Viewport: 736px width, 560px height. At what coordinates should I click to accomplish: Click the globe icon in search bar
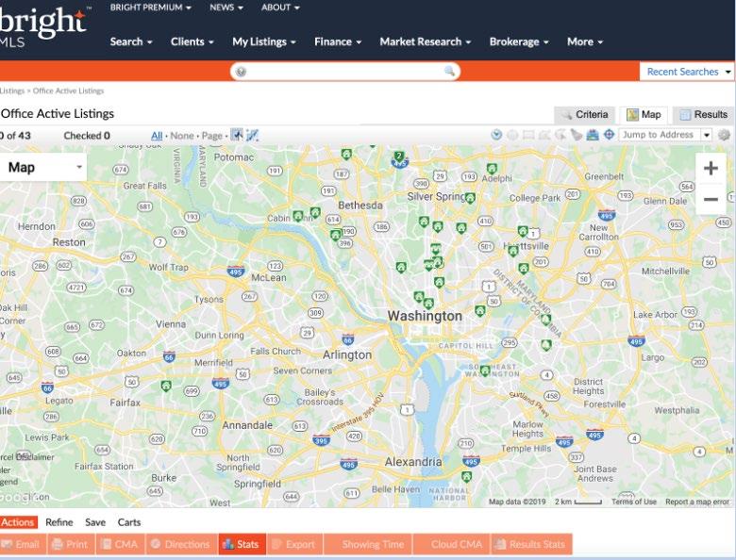[241, 72]
